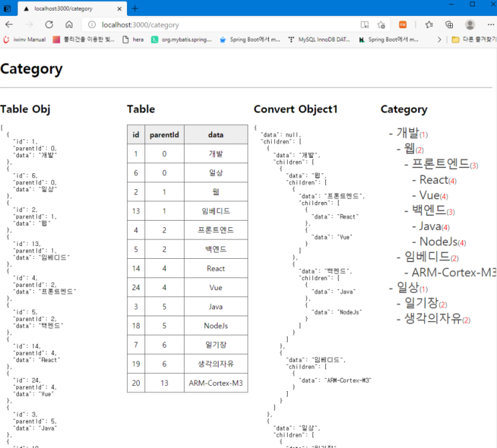This screenshot has width=497, height=448.
Task: Open the hera bookmark
Action: click(133, 39)
